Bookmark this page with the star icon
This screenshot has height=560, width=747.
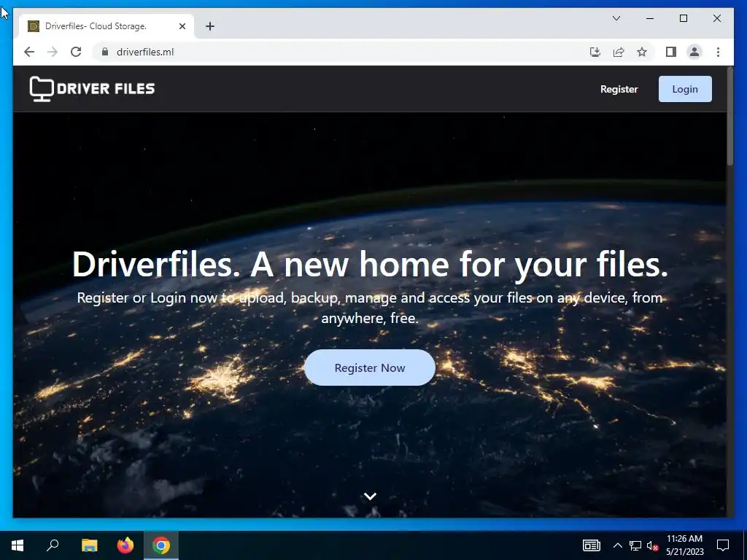[x=642, y=52]
